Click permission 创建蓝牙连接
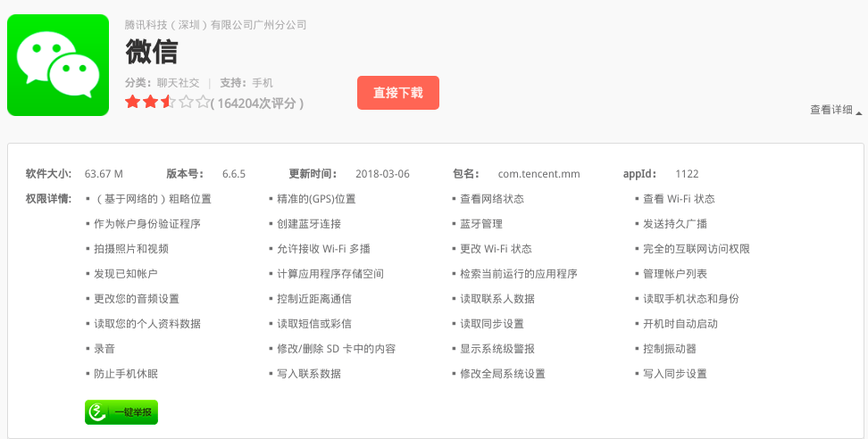The image size is (868, 439). 309,224
